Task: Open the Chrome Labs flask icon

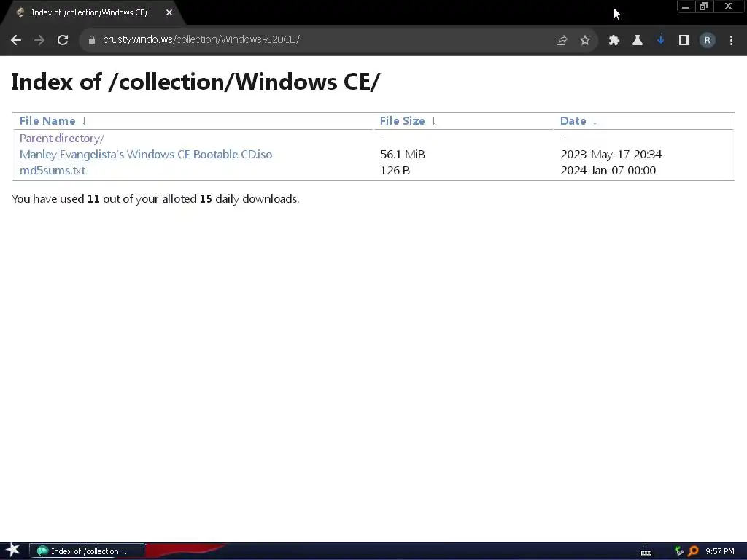Action: pos(638,41)
